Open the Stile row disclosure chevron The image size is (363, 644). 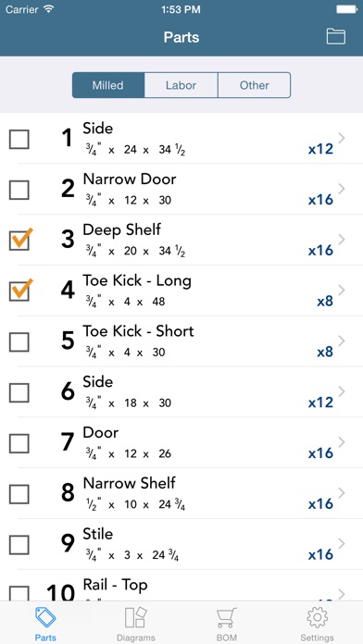pos(341,543)
